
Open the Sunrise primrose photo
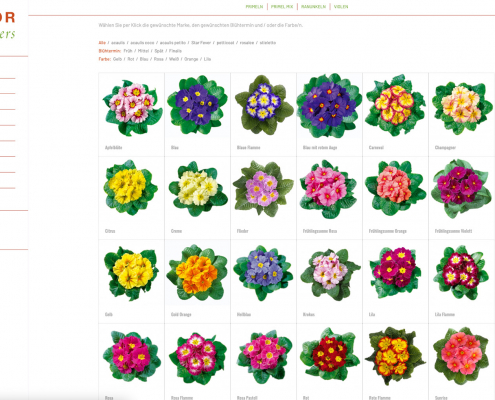click(x=461, y=356)
